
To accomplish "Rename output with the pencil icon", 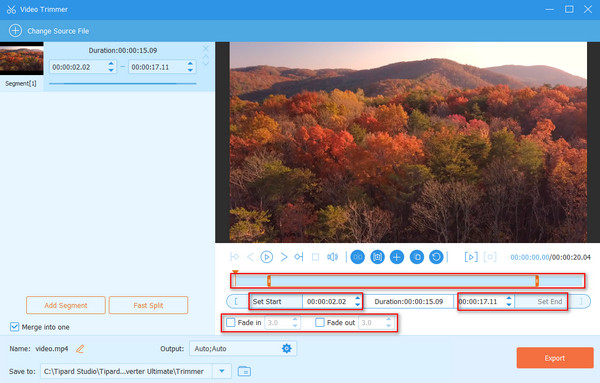I will point(80,349).
